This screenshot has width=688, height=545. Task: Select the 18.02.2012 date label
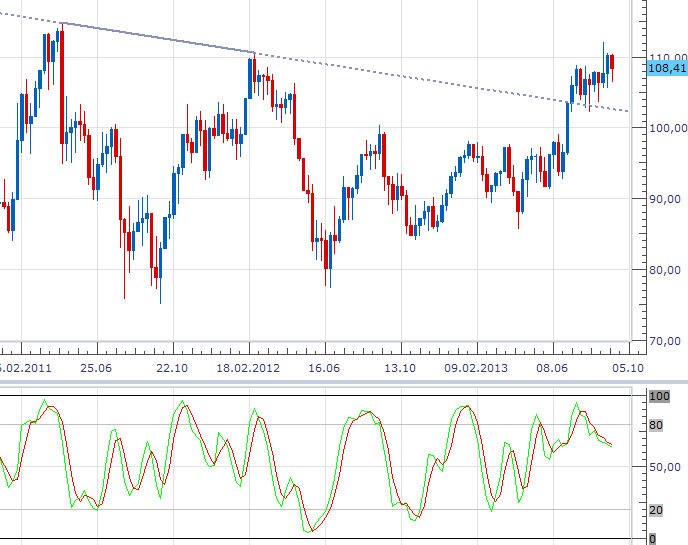[x=249, y=368]
